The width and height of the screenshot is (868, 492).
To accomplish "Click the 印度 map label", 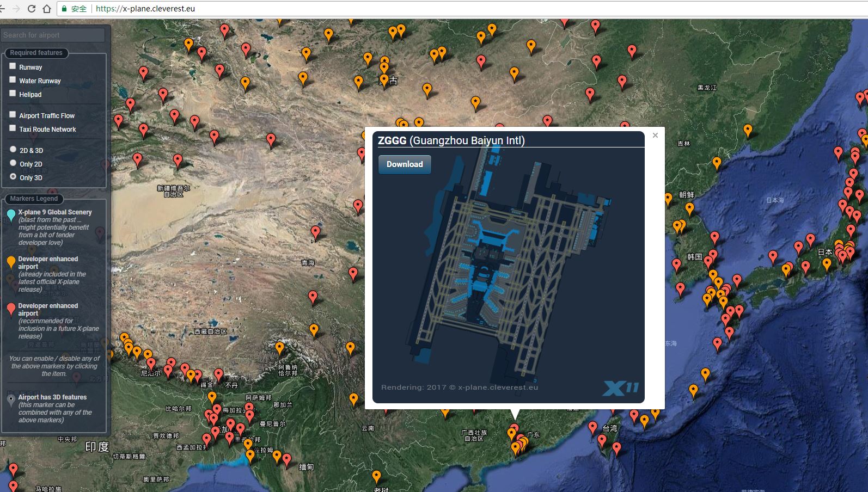I will pos(97,447).
